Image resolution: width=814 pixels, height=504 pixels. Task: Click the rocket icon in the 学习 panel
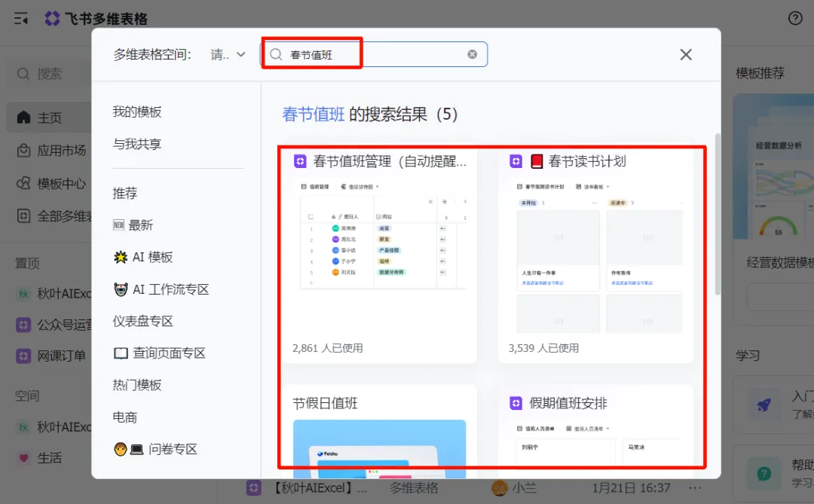tap(763, 405)
